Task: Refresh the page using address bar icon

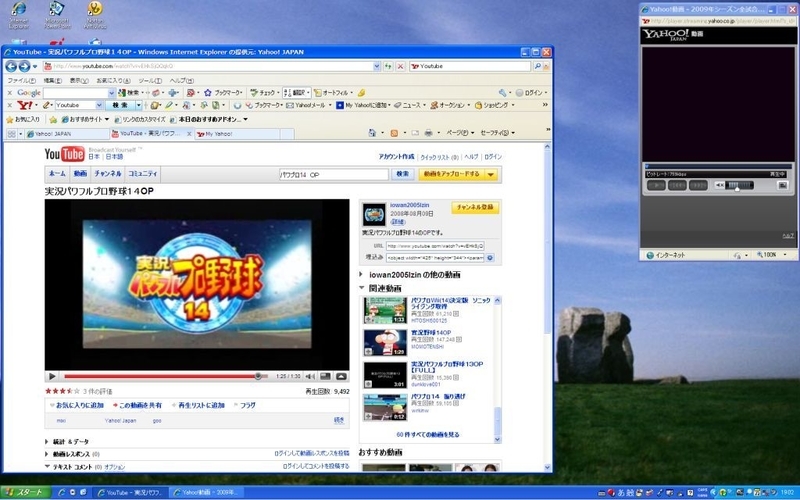Action: [x=388, y=66]
